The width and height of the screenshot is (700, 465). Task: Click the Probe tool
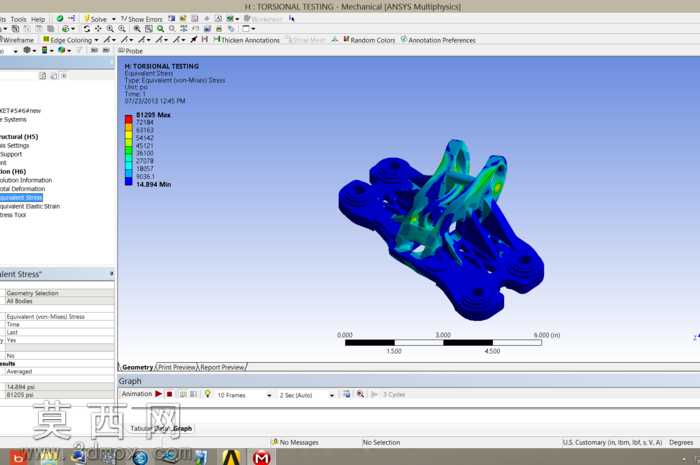point(130,51)
